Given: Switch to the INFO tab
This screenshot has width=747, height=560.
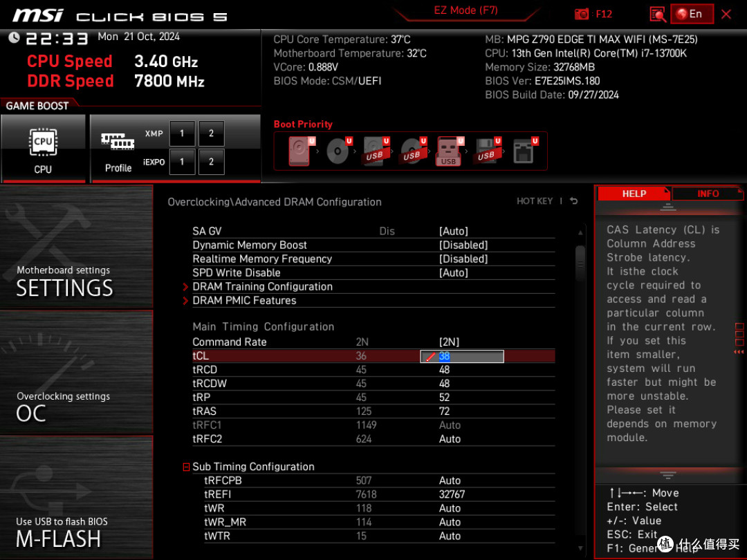Looking at the screenshot, I should [x=708, y=194].
